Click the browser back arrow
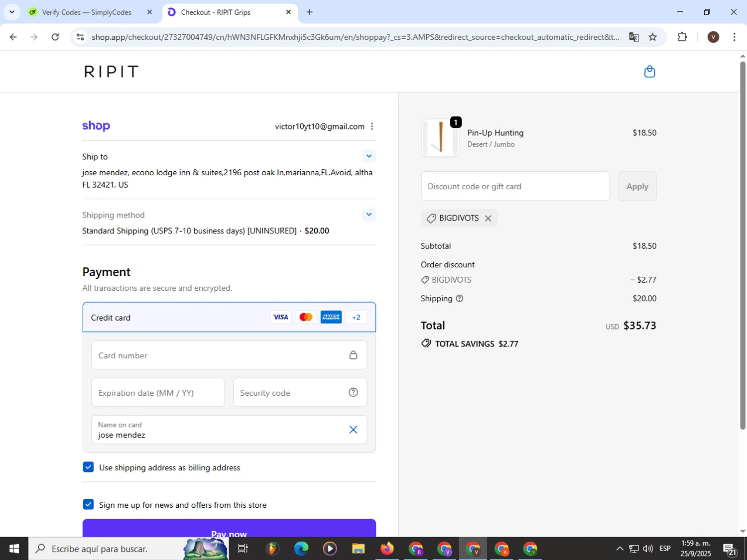 pos(13,37)
